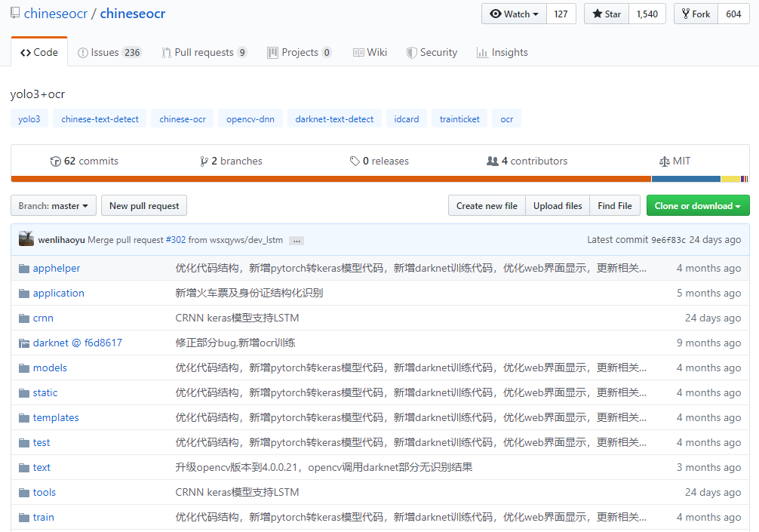The height and width of the screenshot is (532, 759).
Task: View the 2 branches link
Action: (x=232, y=161)
